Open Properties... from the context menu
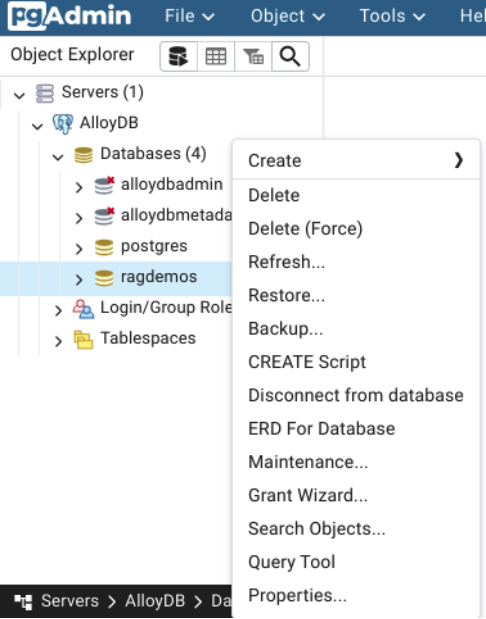 pyautogui.click(x=356, y=595)
